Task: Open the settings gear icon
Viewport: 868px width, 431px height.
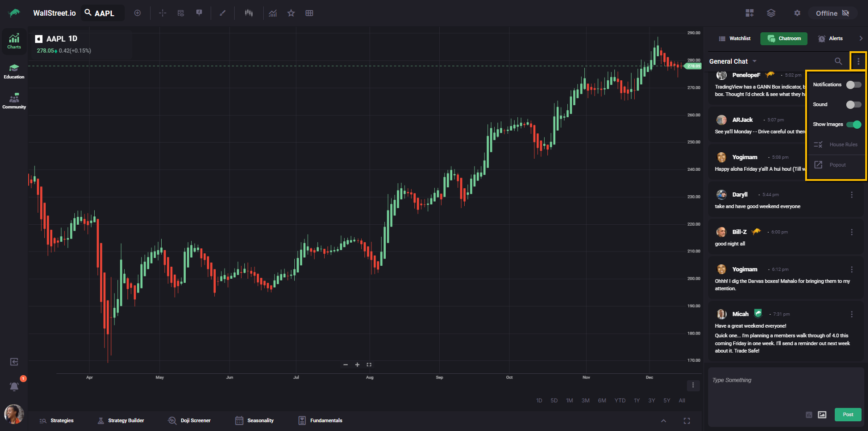Action: (x=797, y=13)
